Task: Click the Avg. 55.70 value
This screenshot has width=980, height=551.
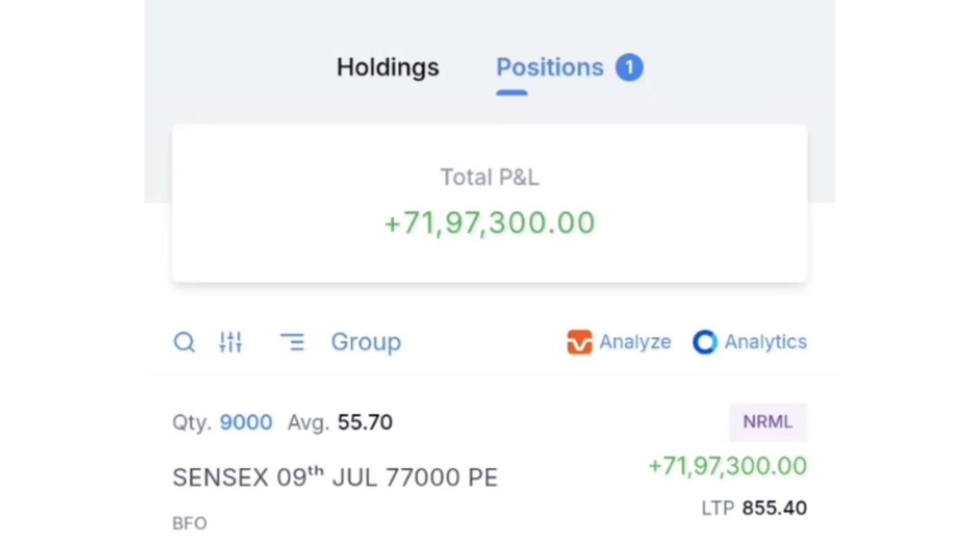Action: tap(365, 422)
